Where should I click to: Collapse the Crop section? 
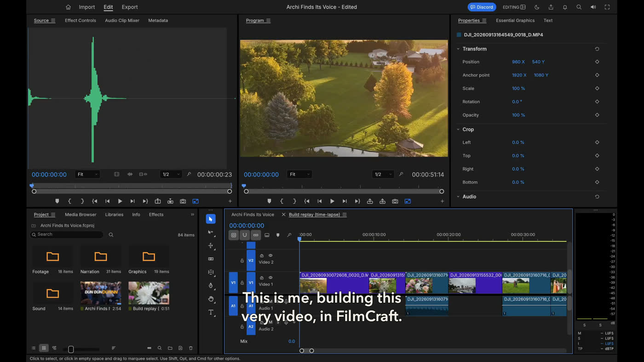coord(458,130)
